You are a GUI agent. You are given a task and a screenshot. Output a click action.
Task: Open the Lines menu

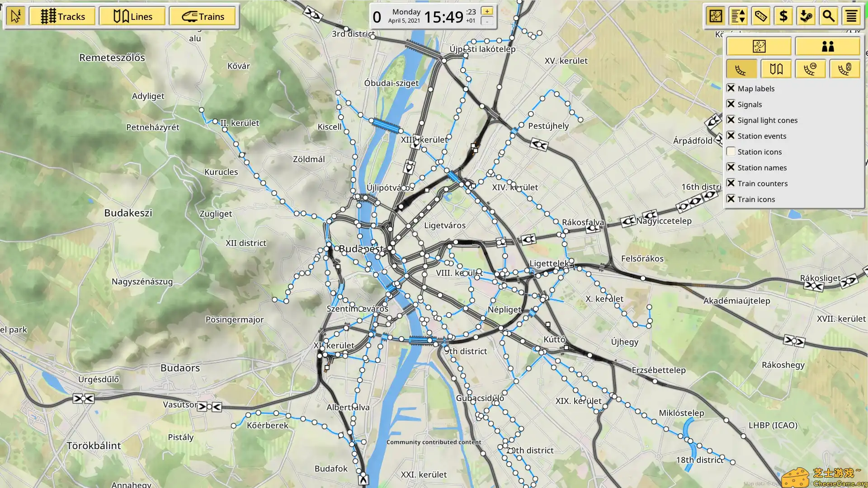click(132, 16)
